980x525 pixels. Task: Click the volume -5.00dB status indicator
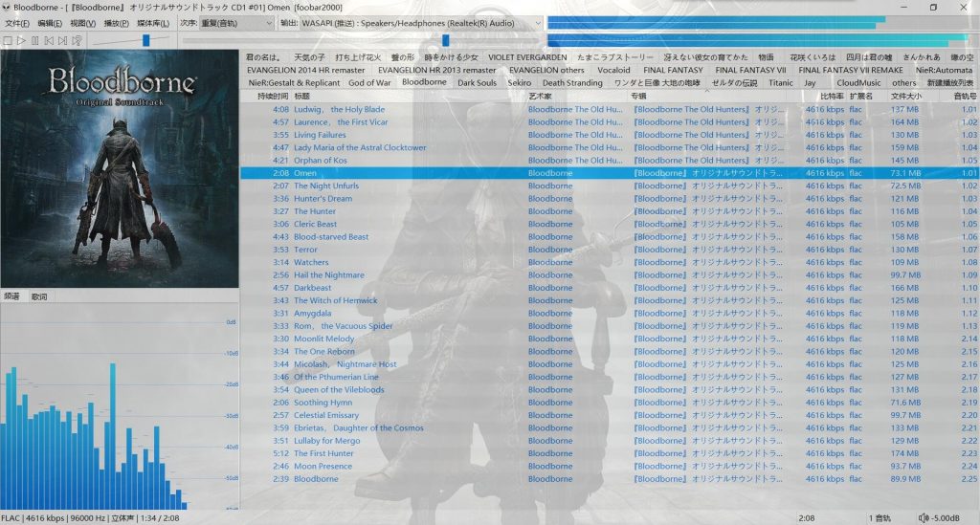[939, 518]
